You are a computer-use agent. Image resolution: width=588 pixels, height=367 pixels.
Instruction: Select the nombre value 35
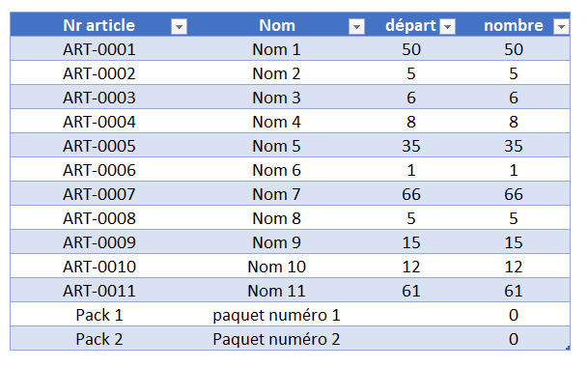[514, 146]
